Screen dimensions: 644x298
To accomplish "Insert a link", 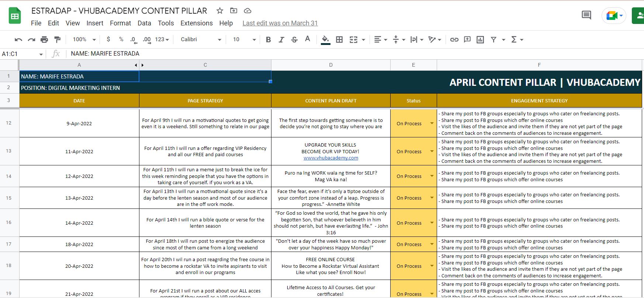I will (x=454, y=39).
